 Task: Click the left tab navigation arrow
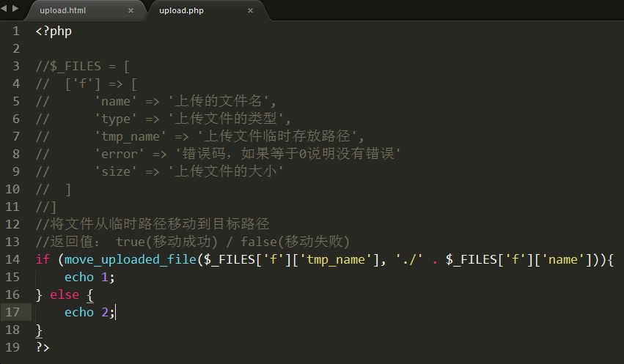pos(4,8)
